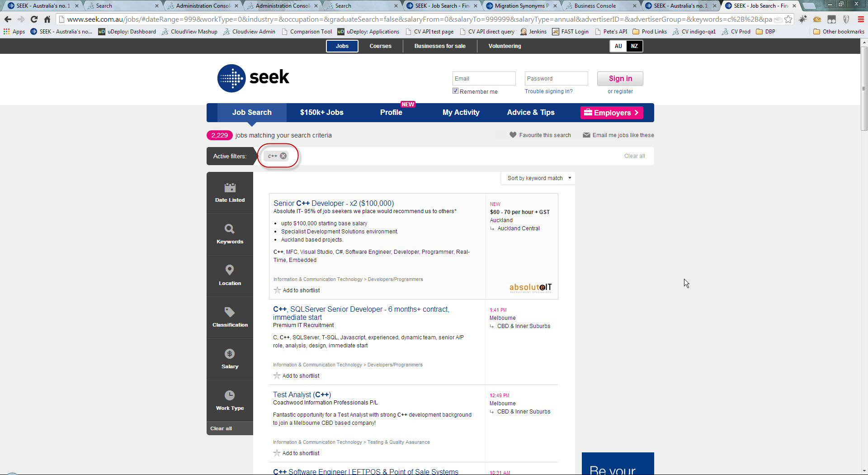Click the Employers button
Viewport: 868px width, 475px height.
coord(611,113)
